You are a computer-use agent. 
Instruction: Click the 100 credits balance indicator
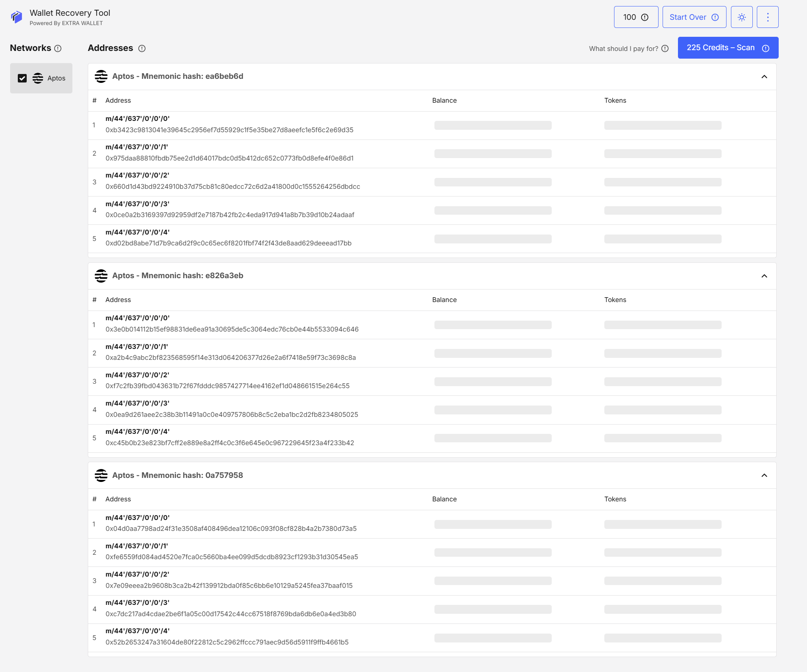(635, 17)
